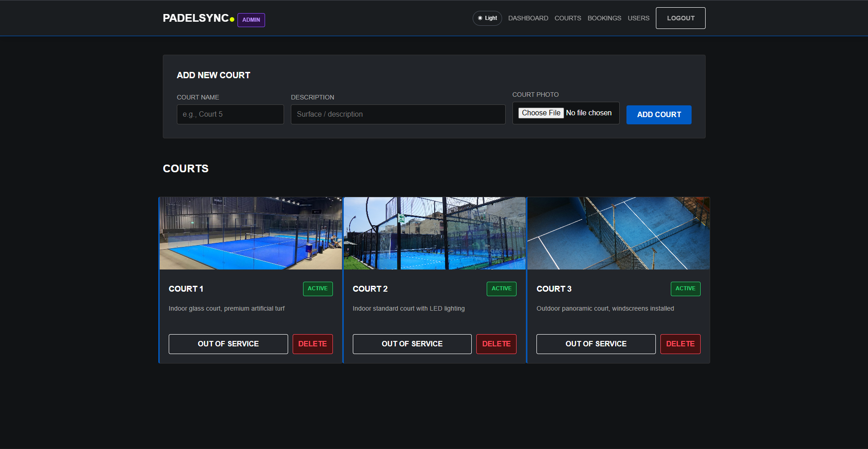The width and height of the screenshot is (868, 449).
Task: Toggle the Light theme switch
Action: (x=487, y=18)
